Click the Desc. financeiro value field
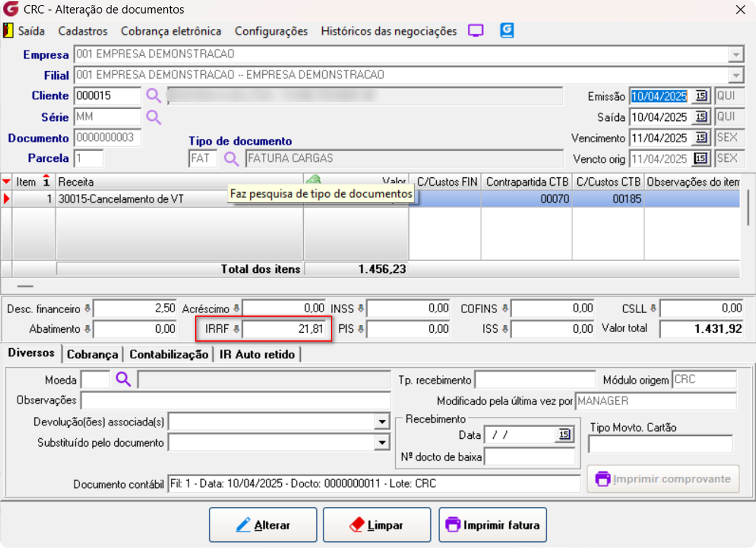This screenshot has height=548, width=756. pyautogui.click(x=135, y=308)
